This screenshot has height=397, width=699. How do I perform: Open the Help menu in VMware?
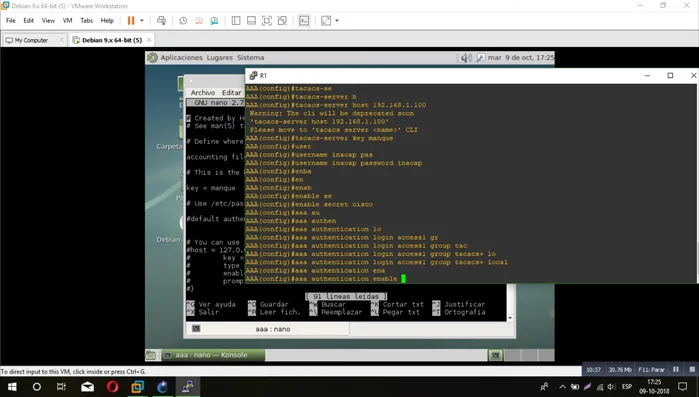tap(107, 20)
